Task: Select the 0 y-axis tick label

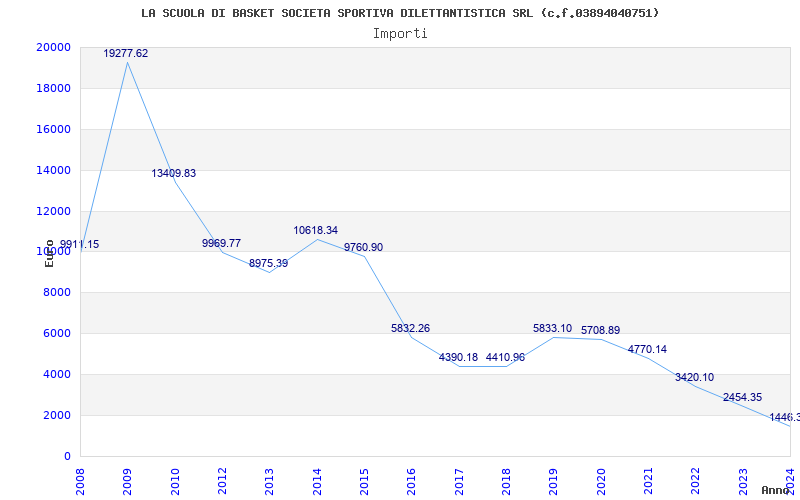Action: click(x=67, y=456)
